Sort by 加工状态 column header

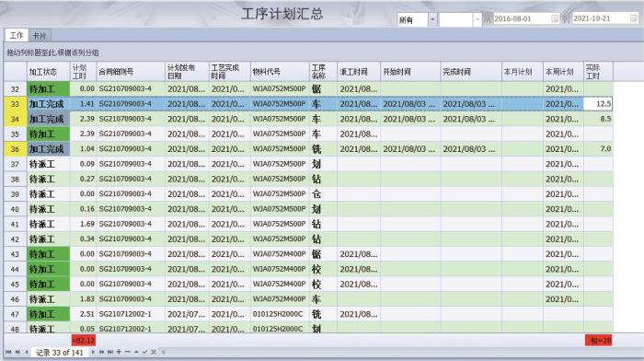tap(48, 72)
